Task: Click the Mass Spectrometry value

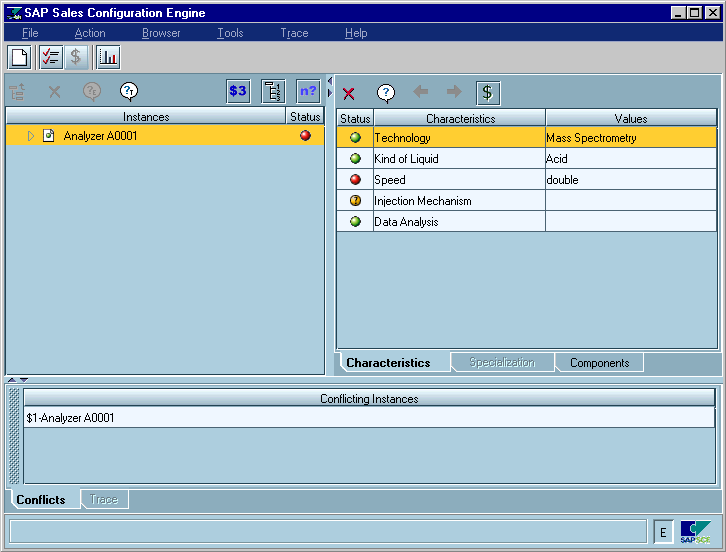Action: pyautogui.click(x=631, y=138)
